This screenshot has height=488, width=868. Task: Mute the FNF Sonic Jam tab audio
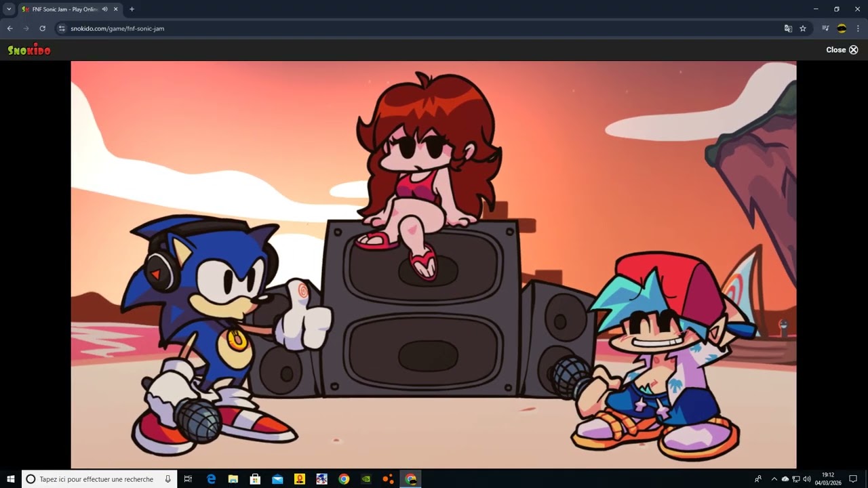click(x=104, y=9)
